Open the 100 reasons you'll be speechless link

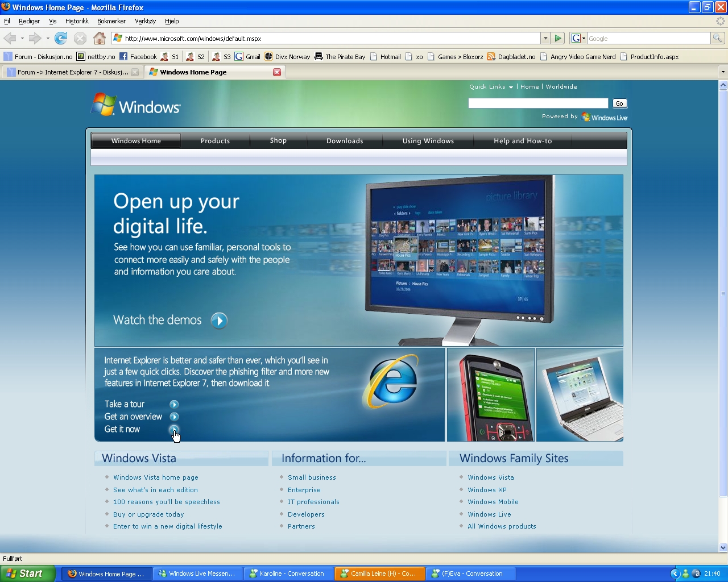(x=167, y=502)
